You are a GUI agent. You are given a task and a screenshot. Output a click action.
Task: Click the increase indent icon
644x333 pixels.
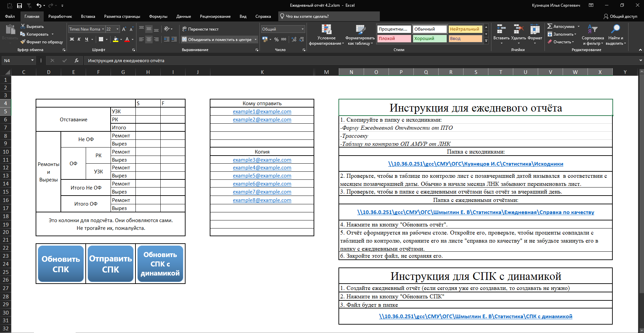(x=174, y=39)
